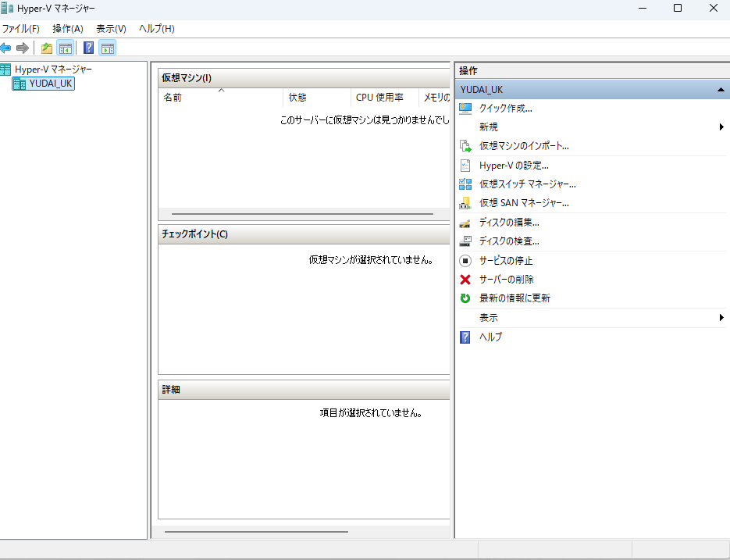
Task: Open Hyper-V の設定 icon
Action: click(x=467, y=165)
